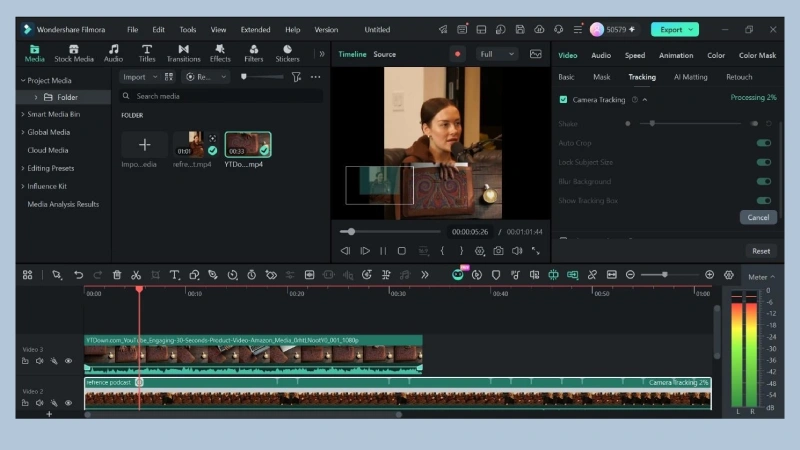Click the media thumbnail size slider
Image resolution: width=800 pixels, height=450 pixels.
pos(262,77)
